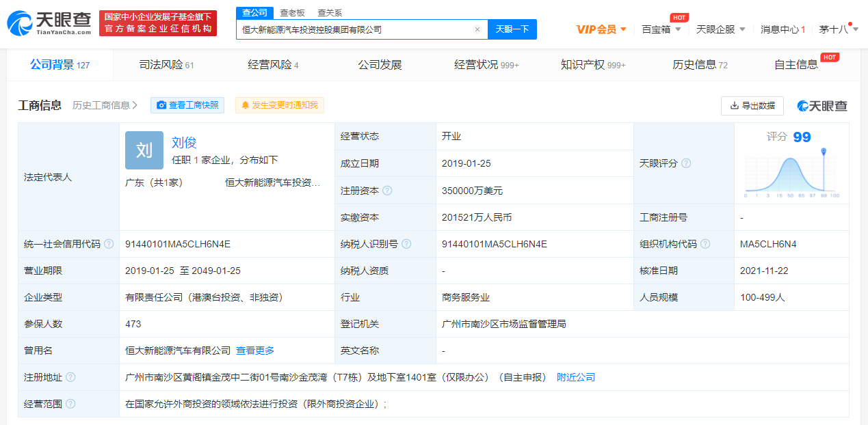This screenshot has width=868, height=425.
Task: Select the 查老板 search tab
Action: pos(292,13)
